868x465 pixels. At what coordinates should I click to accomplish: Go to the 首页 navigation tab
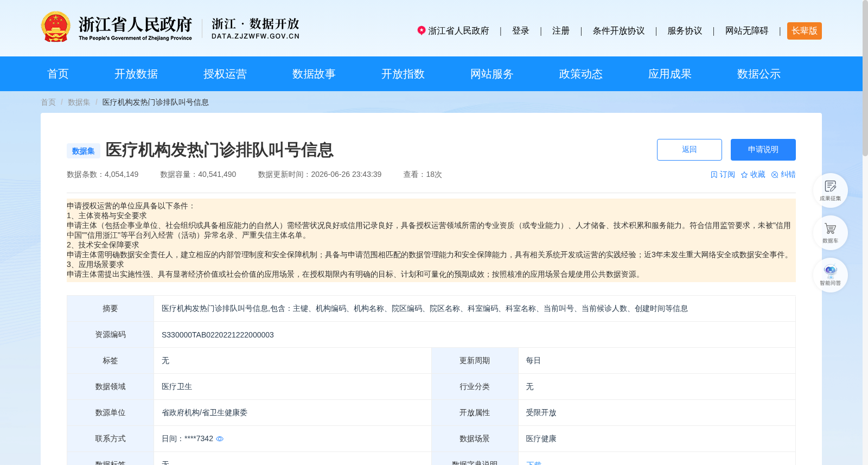pos(58,74)
